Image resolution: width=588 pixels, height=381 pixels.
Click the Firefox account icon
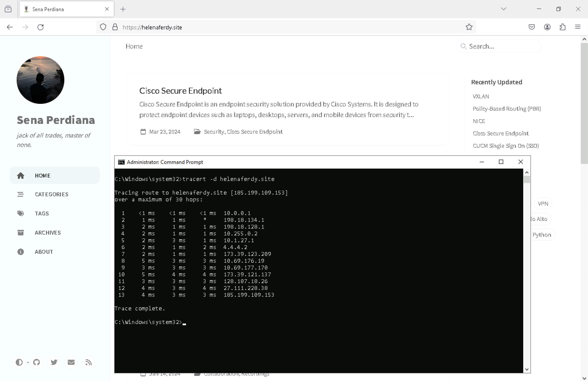coord(547,27)
